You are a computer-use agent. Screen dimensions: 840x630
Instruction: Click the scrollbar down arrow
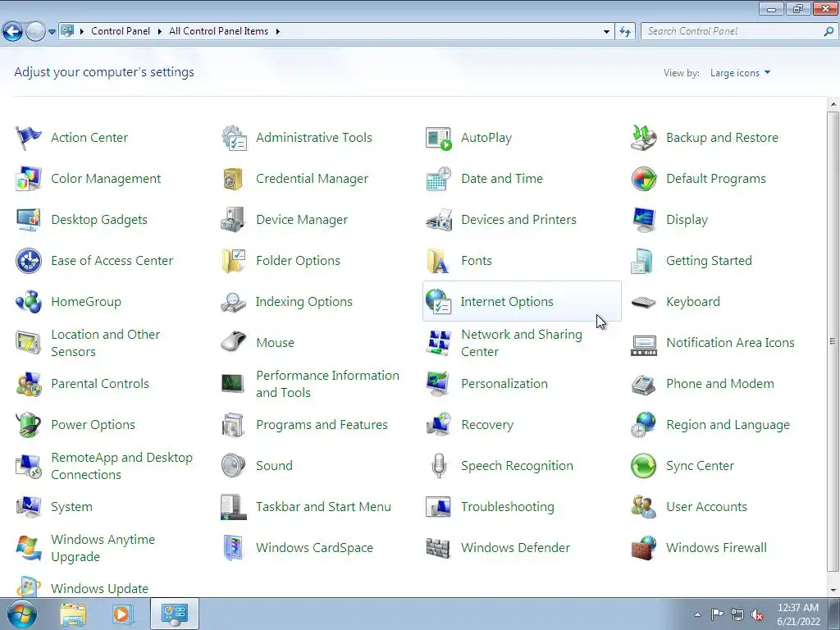pyautogui.click(x=833, y=590)
